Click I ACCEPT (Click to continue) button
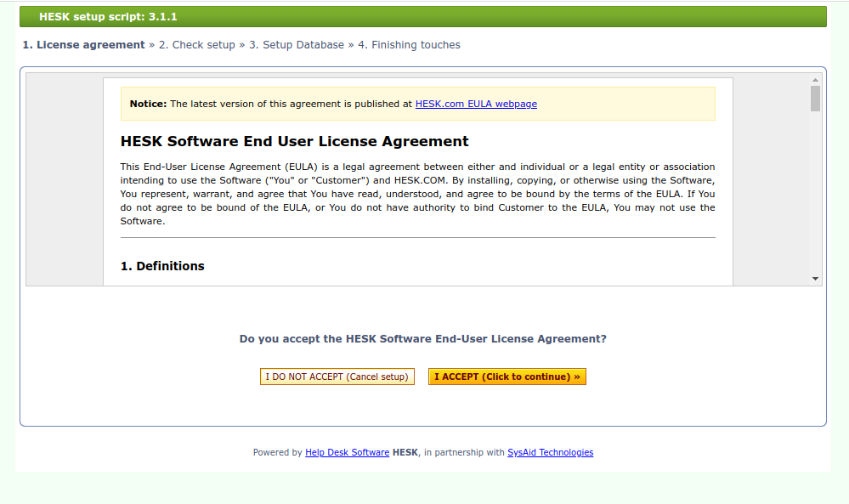Image resolution: width=849 pixels, height=504 pixels. (507, 377)
